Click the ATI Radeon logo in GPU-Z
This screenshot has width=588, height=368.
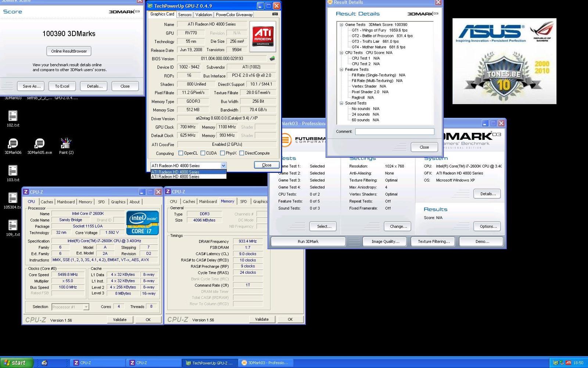tap(263, 36)
